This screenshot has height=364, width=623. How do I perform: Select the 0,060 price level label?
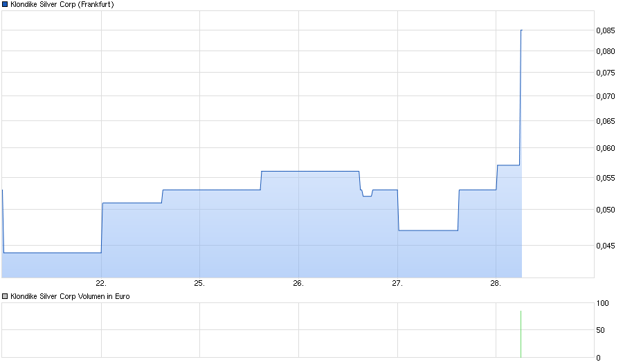point(606,148)
